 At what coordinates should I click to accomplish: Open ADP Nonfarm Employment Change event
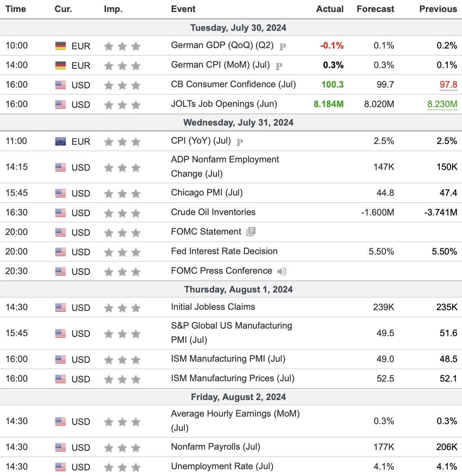(x=225, y=167)
